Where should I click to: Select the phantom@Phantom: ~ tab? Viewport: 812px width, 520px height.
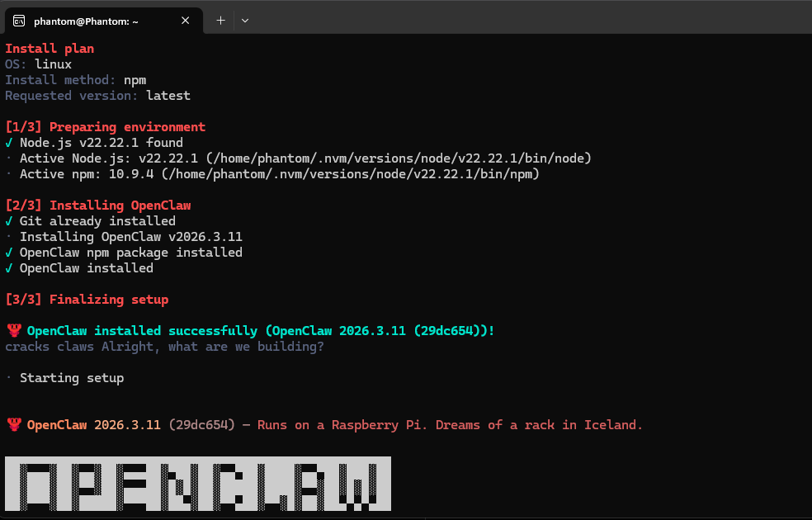104,21
